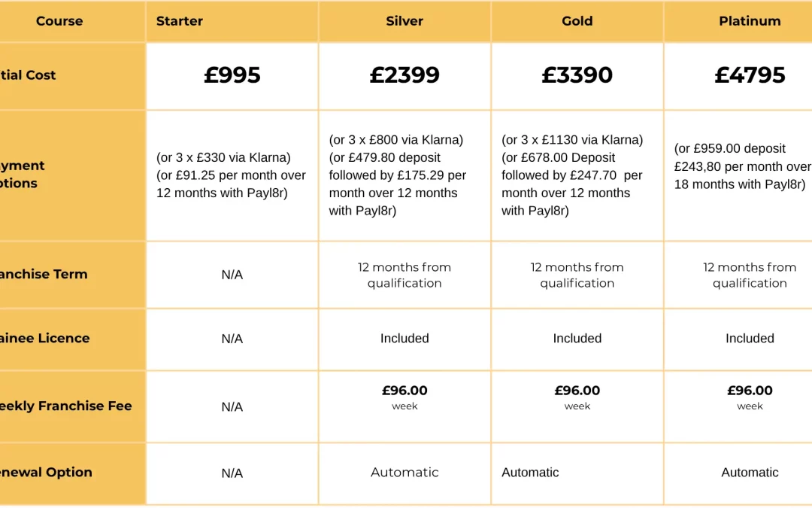Click the £3390 Gold price
This screenshot has height=508, width=812.
click(577, 75)
